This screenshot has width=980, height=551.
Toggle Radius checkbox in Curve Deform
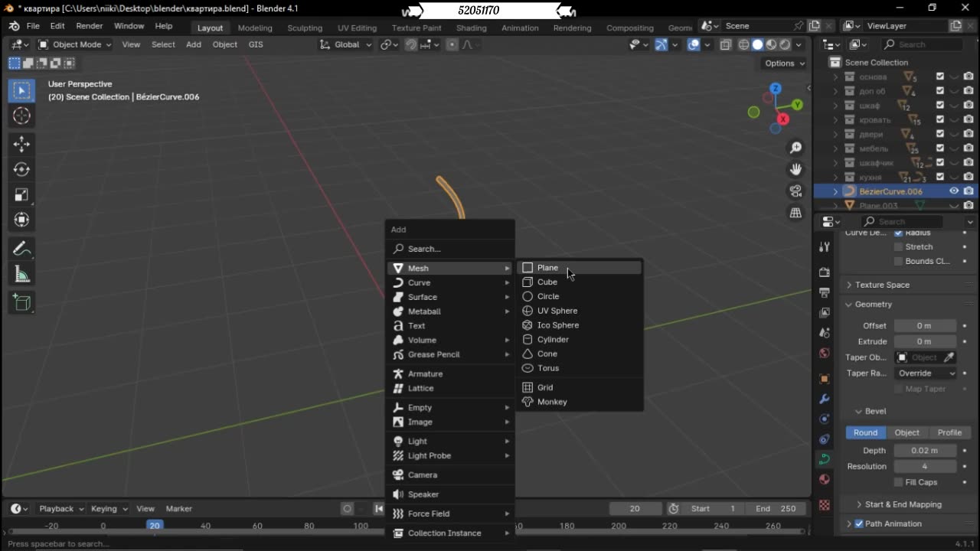pos(899,233)
